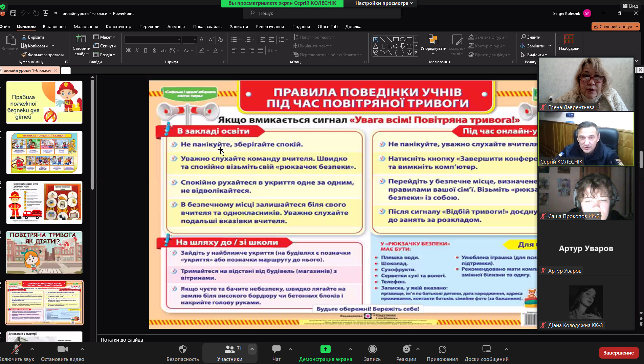Select fire safety title slide thumbnail

44,102
